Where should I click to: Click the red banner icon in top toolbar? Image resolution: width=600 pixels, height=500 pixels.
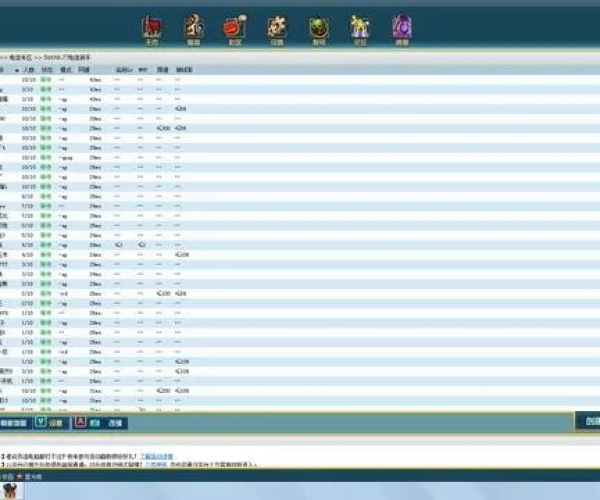tap(152, 27)
